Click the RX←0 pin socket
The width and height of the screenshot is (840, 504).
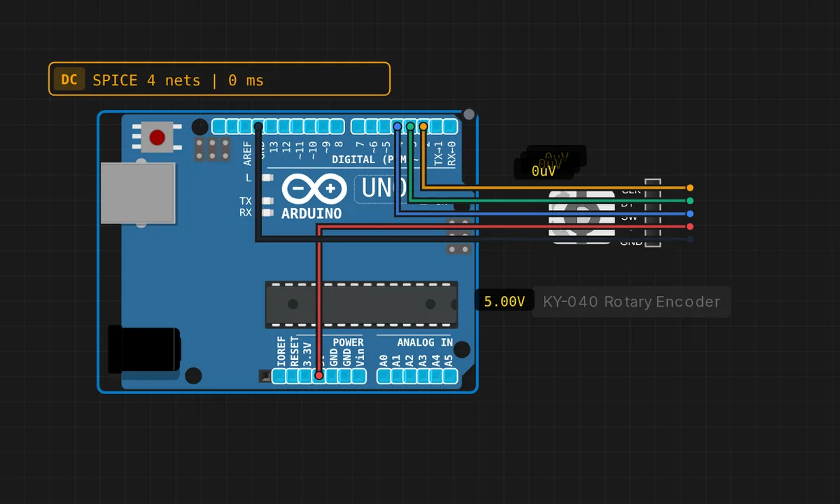[x=450, y=127]
